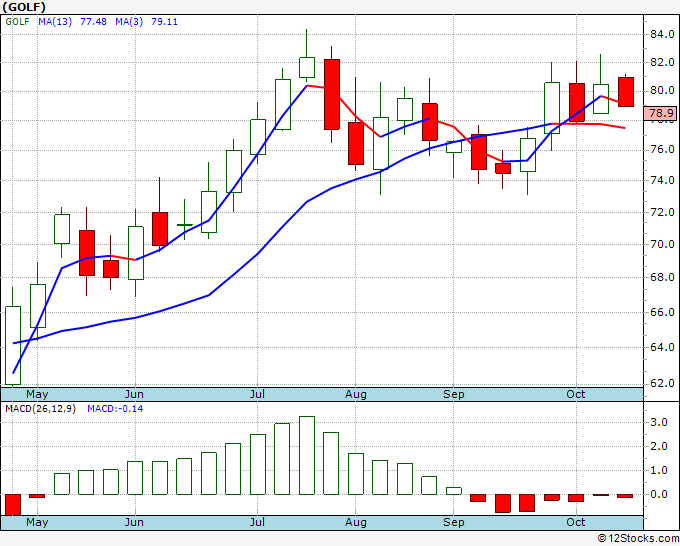The height and width of the screenshot is (546, 680).
Task: Open the 12Stocks.com copyright link
Action: 638,538
